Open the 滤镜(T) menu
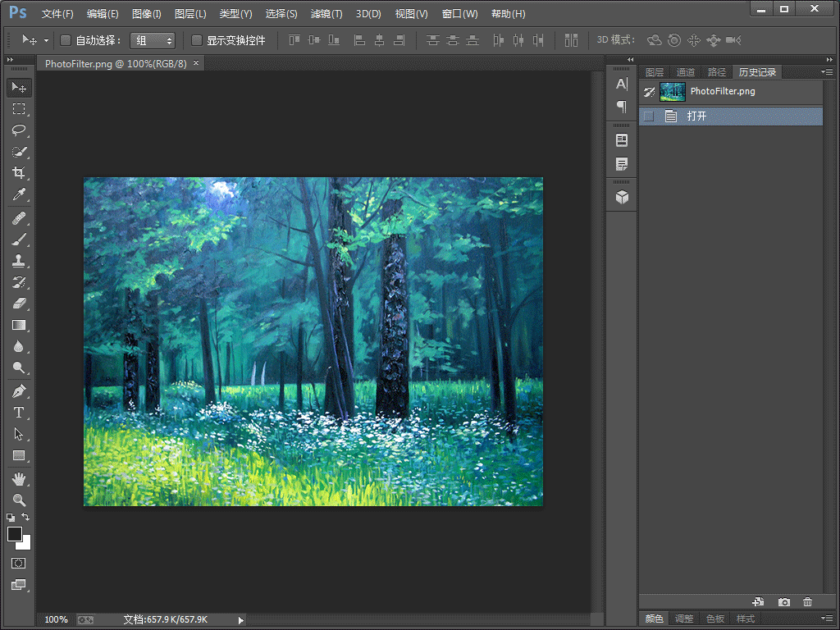The height and width of the screenshot is (630, 840). pyautogui.click(x=326, y=14)
